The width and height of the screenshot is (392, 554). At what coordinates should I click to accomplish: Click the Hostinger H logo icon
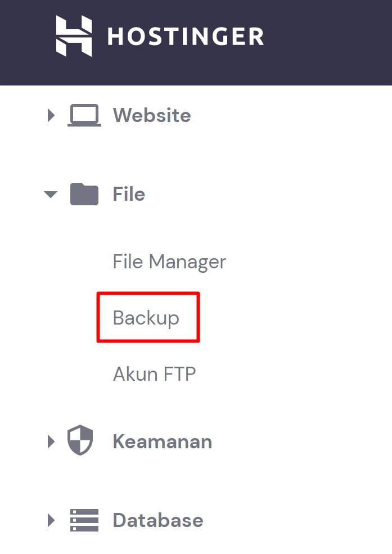[x=74, y=36]
